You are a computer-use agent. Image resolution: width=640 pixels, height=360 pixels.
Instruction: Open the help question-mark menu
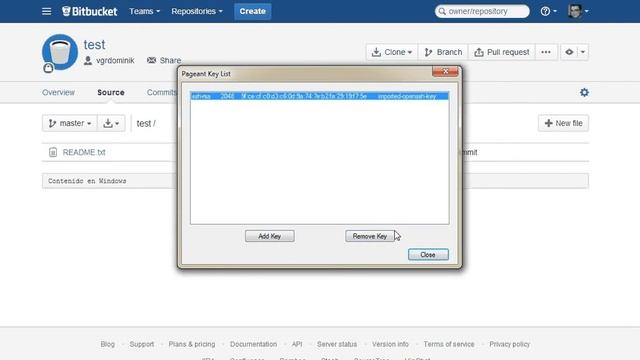click(548, 11)
